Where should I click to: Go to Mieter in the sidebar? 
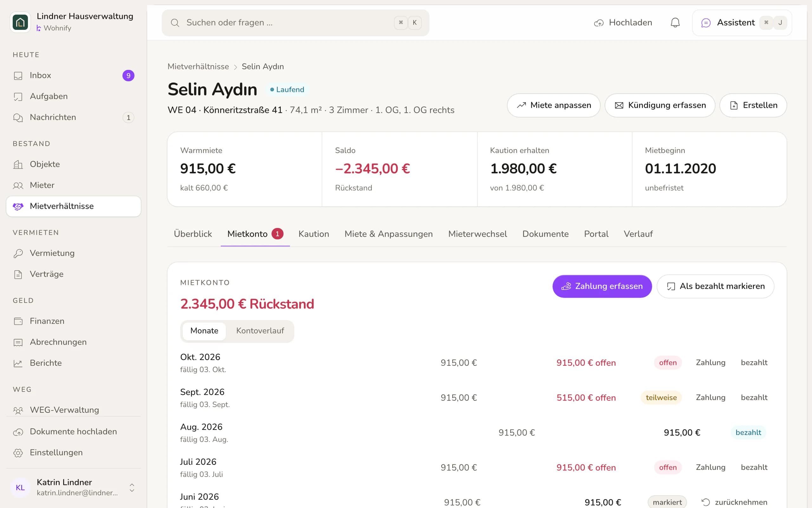pos(74,185)
